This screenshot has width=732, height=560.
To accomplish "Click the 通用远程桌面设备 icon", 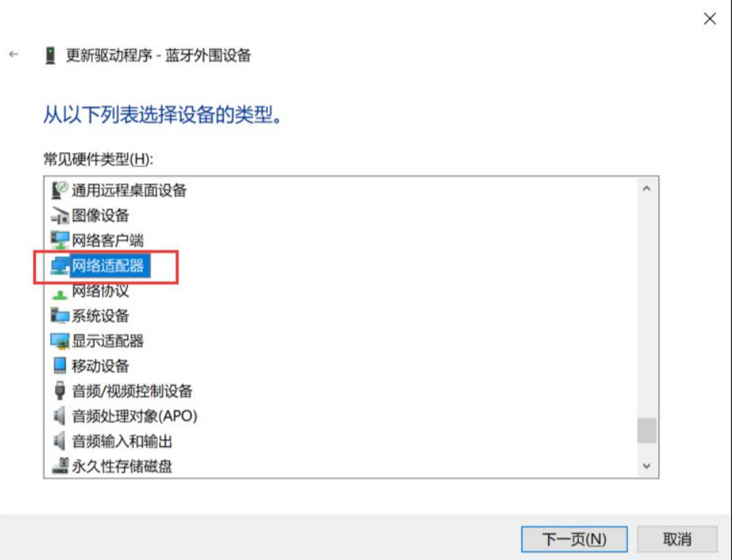I will coord(60,190).
